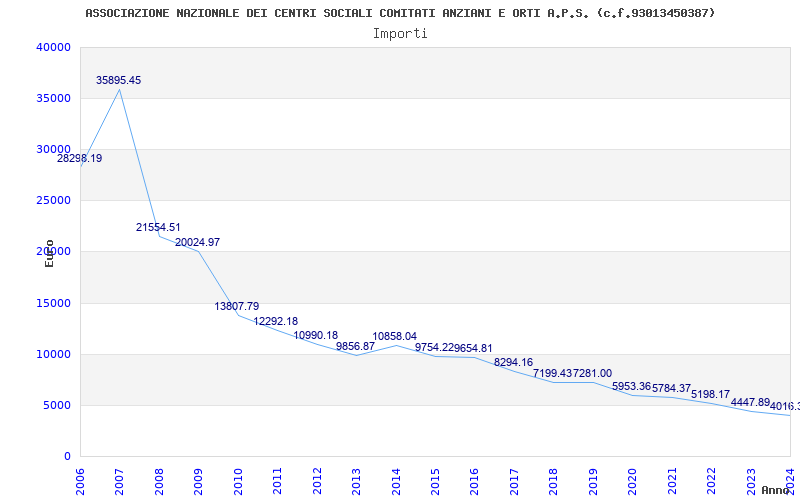Image resolution: width=800 pixels, height=500 pixels.
Task: Click the data label 10990.18
Action: click(315, 335)
